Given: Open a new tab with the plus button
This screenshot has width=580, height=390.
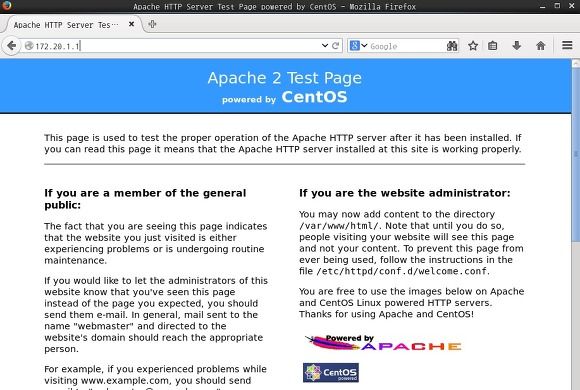Looking at the screenshot, I should (152, 24).
